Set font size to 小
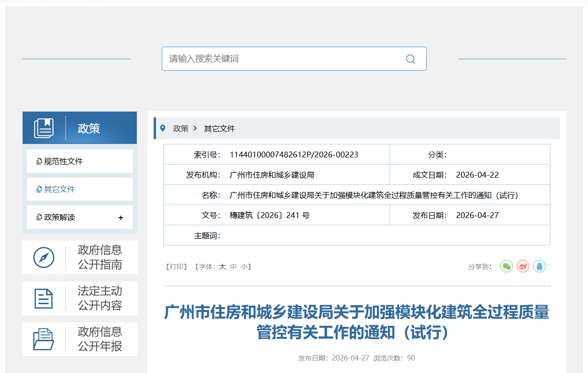The width and height of the screenshot is (588, 373). [x=244, y=267]
